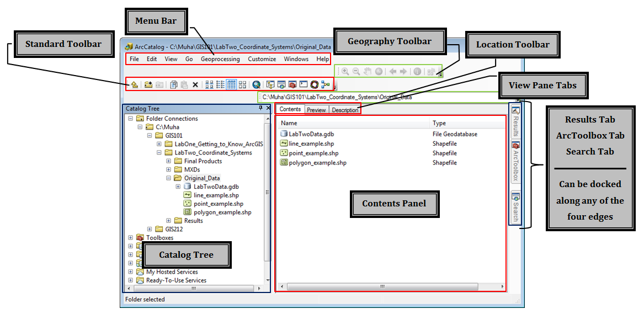Expand the MXDs folder node
Screen dimensions: 644x314
point(168,169)
